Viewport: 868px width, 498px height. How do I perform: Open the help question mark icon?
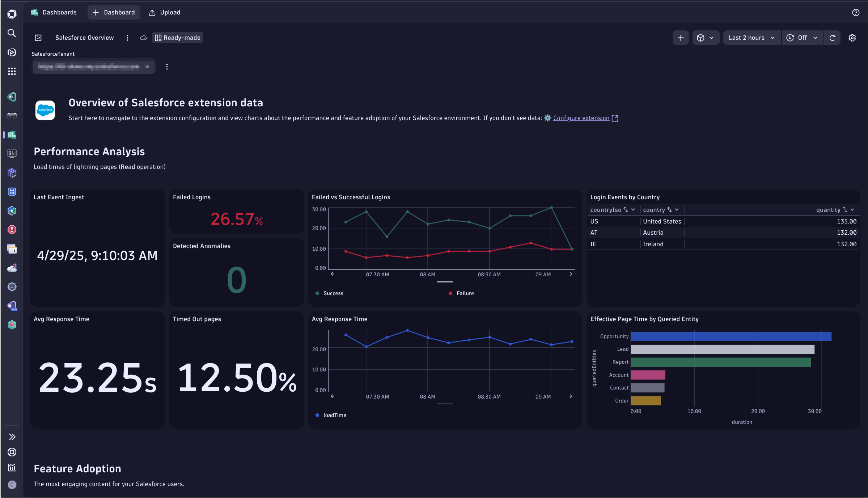(855, 13)
